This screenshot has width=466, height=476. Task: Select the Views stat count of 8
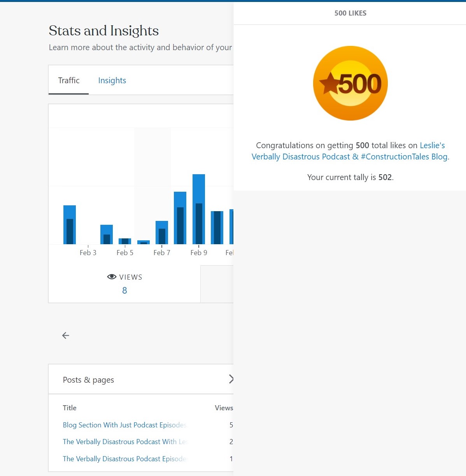(124, 290)
